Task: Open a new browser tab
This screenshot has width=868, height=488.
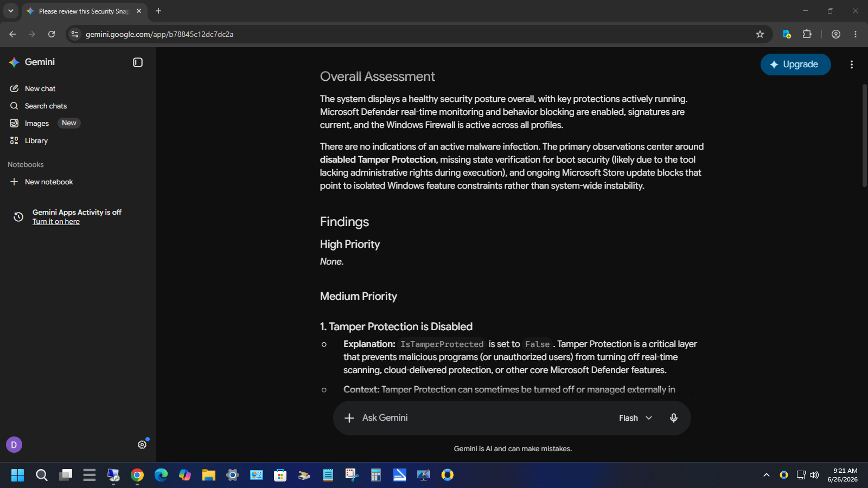Action: [158, 11]
